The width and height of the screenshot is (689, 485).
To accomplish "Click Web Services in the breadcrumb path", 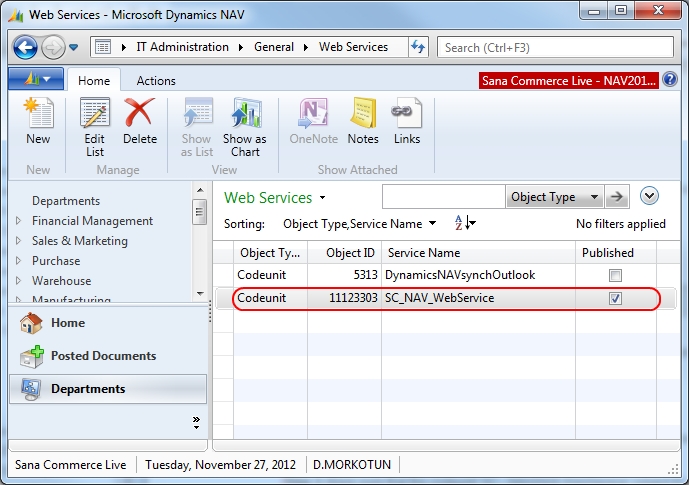I will pos(353,47).
